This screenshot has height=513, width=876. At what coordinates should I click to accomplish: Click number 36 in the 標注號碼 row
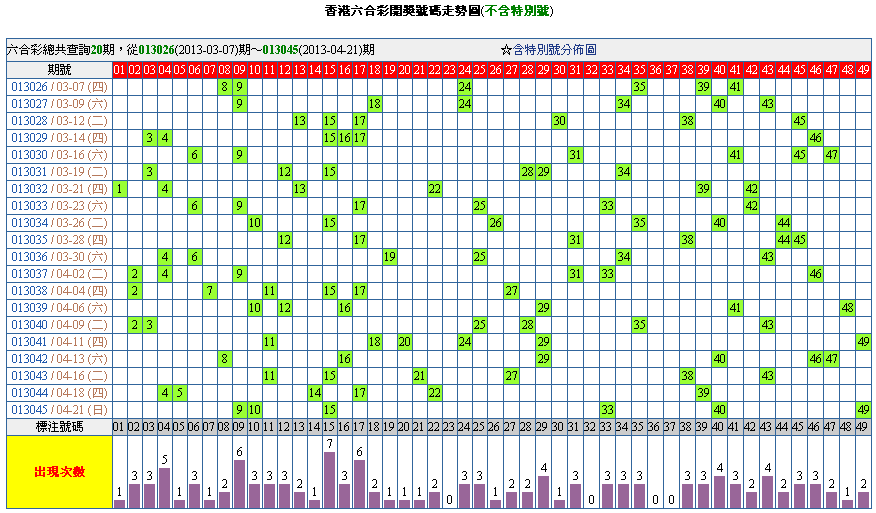pos(655,427)
